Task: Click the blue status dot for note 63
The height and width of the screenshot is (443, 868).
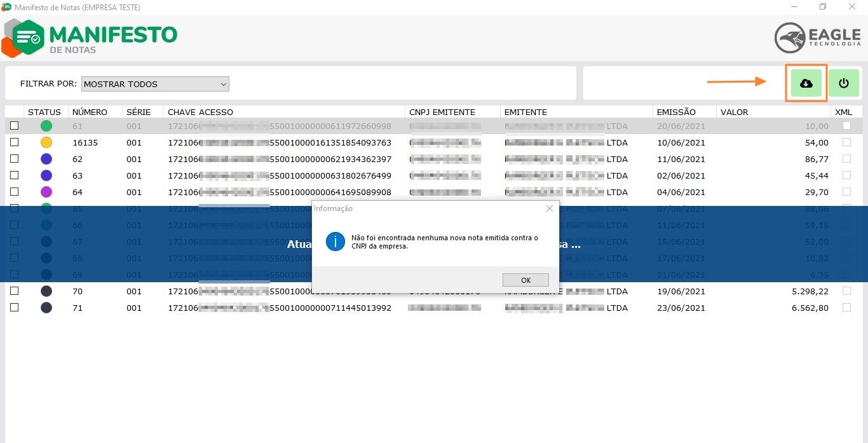Action: (46, 175)
